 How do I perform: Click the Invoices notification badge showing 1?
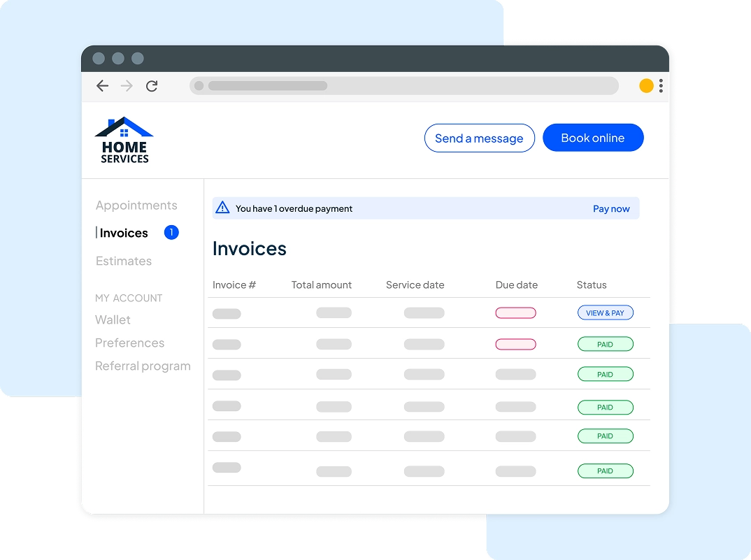(x=171, y=232)
